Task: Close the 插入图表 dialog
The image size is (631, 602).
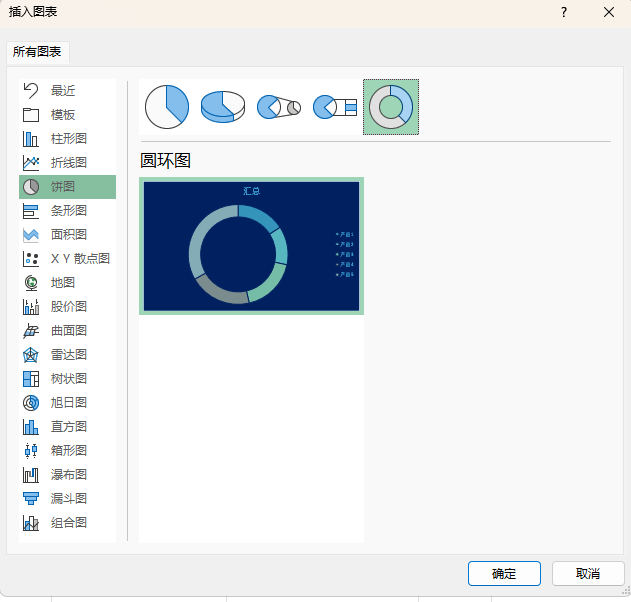Action: (x=609, y=12)
